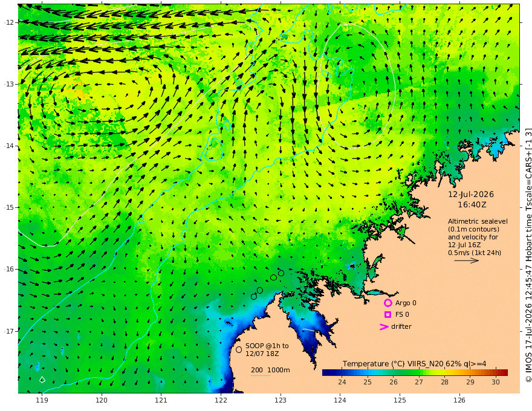Click the 'FS 0' legend label
532x411 pixels.
coord(402,315)
